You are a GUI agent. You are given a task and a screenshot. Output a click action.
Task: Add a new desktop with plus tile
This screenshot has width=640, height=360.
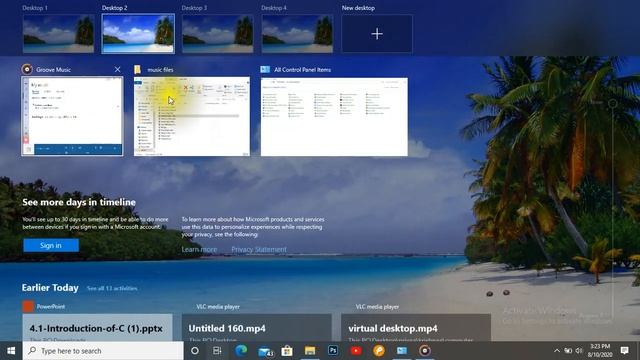377,34
